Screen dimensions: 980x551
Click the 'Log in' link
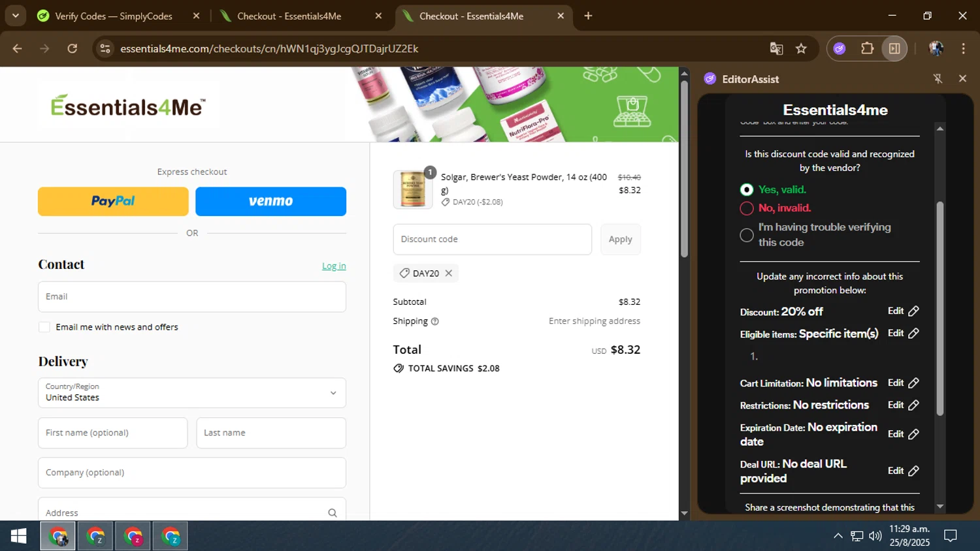pyautogui.click(x=334, y=266)
